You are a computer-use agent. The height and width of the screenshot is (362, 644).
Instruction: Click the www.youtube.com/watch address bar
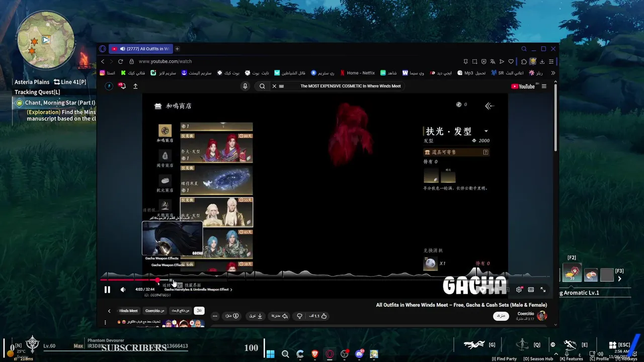click(x=165, y=61)
